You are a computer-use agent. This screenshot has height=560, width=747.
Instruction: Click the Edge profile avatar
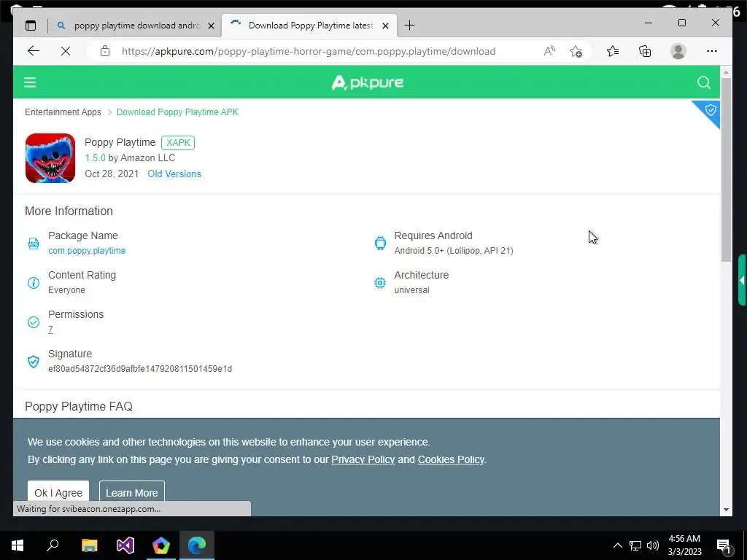(678, 51)
